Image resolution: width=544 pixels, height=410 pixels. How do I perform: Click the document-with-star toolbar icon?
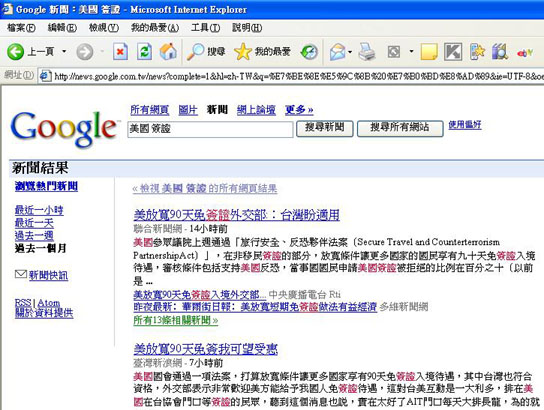pyautogui.click(x=477, y=52)
